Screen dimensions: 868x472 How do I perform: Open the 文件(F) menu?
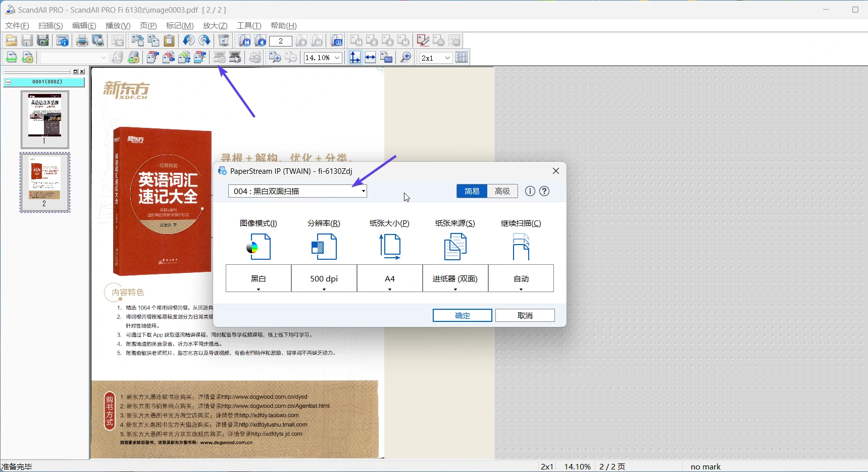pyautogui.click(x=17, y=26)
